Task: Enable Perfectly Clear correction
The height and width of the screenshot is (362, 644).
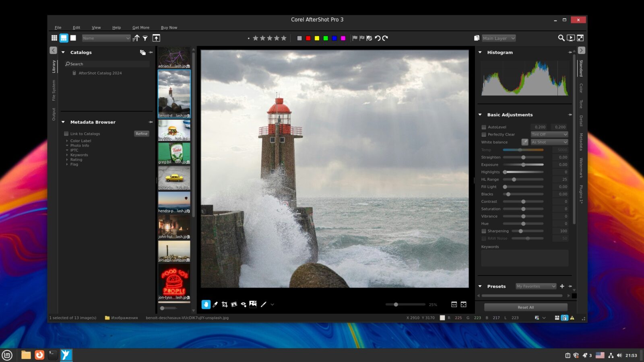Action: pos(484,134)
